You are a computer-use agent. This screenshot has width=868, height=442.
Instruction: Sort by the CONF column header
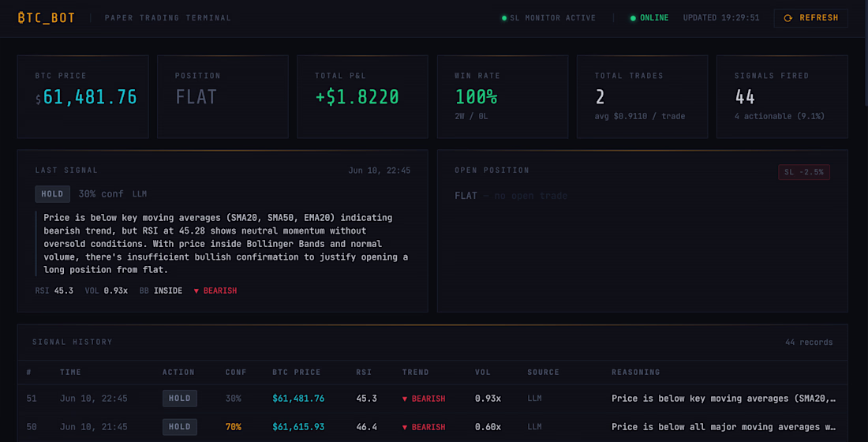click(236, 373)
